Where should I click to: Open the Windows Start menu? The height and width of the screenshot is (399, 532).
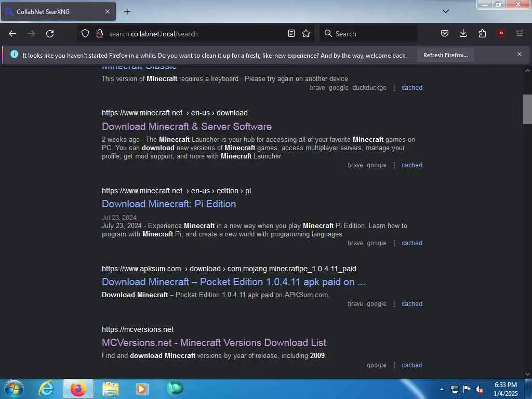(14, 389)
